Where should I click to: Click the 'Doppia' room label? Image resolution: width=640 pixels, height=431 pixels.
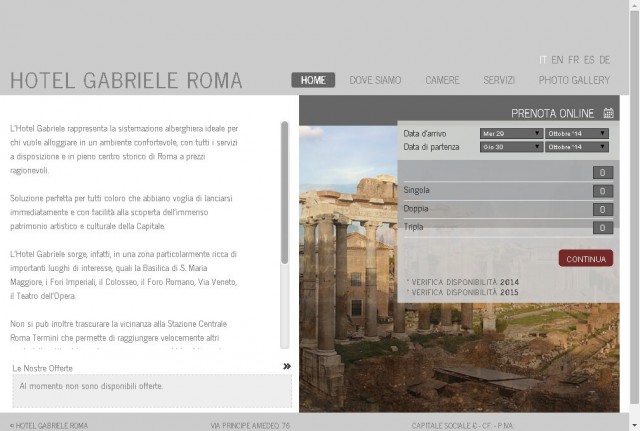(416, 209)
